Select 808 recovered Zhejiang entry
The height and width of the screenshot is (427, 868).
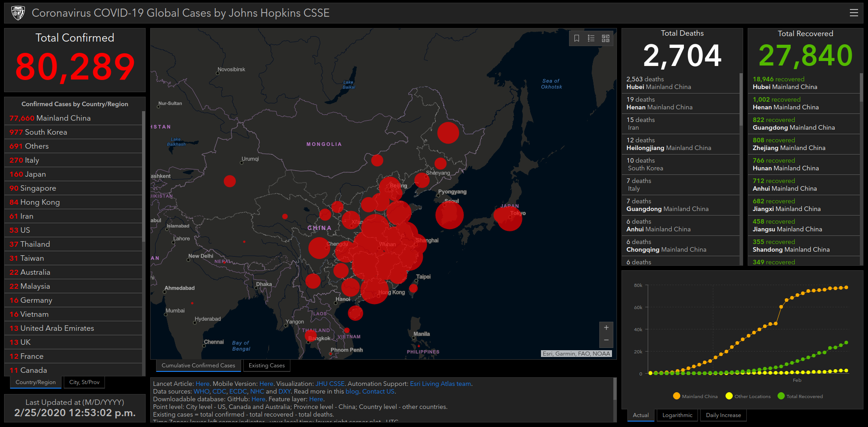pyautogui.click(x=804, y=144)
